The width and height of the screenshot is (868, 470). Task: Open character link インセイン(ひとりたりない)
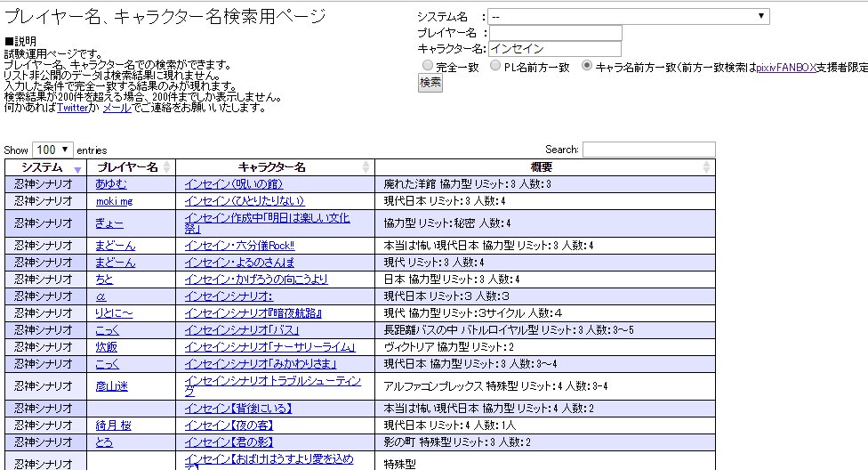coord(245,201)
